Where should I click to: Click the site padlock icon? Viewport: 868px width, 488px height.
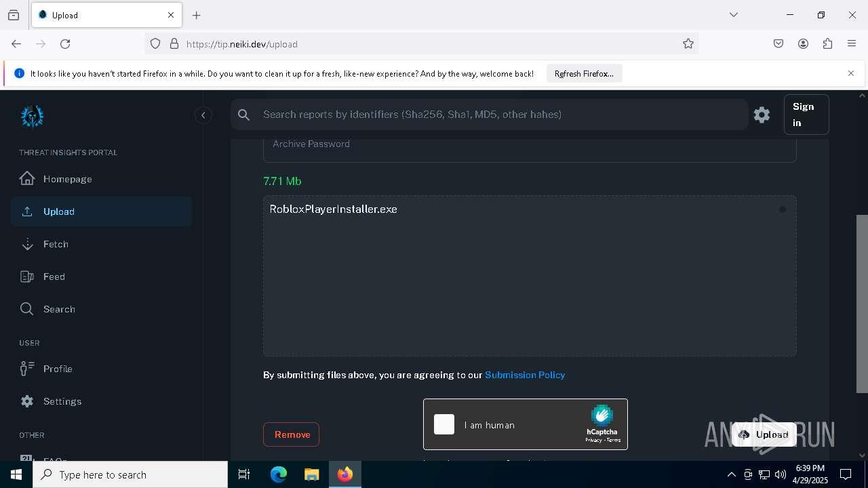(x=174, y=43)
